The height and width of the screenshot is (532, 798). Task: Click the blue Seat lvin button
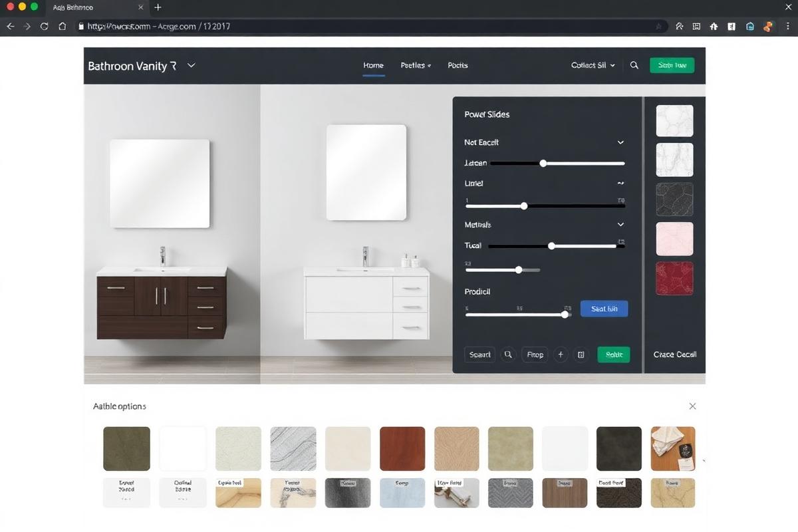coord(604,309)
